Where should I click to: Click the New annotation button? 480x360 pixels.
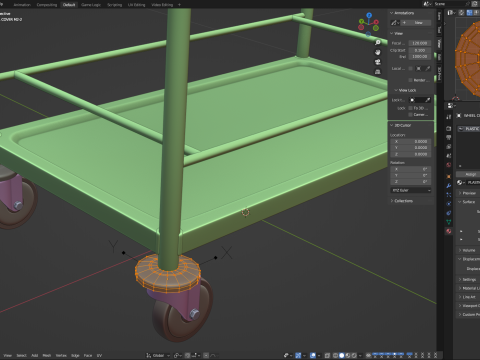click(x=419, y=23)
